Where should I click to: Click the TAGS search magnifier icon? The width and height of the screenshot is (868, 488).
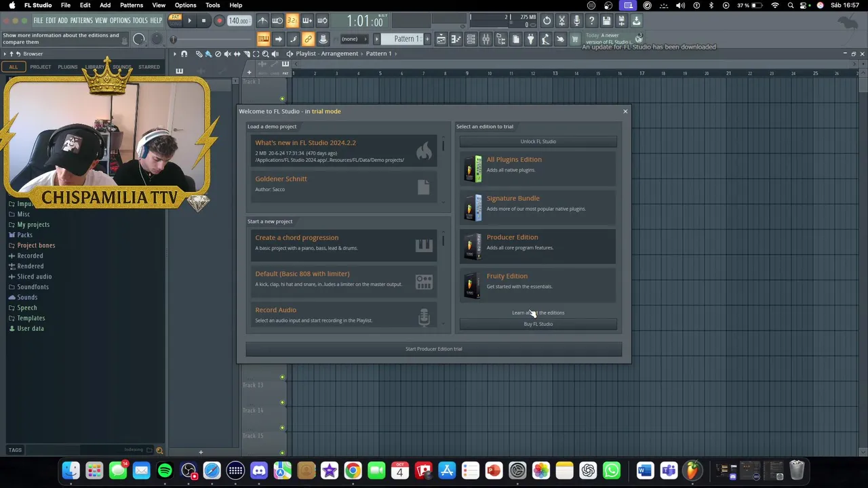[x=159, y=450]
